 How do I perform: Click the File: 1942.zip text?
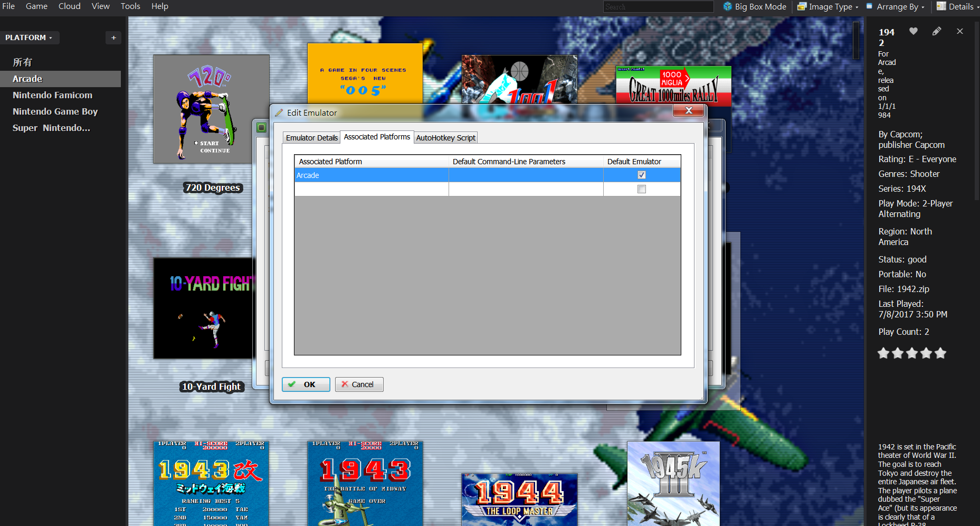[903, 289]
